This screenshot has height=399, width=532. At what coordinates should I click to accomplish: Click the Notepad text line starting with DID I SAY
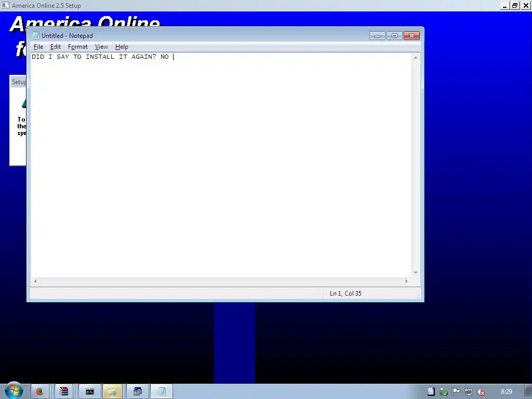click(100, 57)
